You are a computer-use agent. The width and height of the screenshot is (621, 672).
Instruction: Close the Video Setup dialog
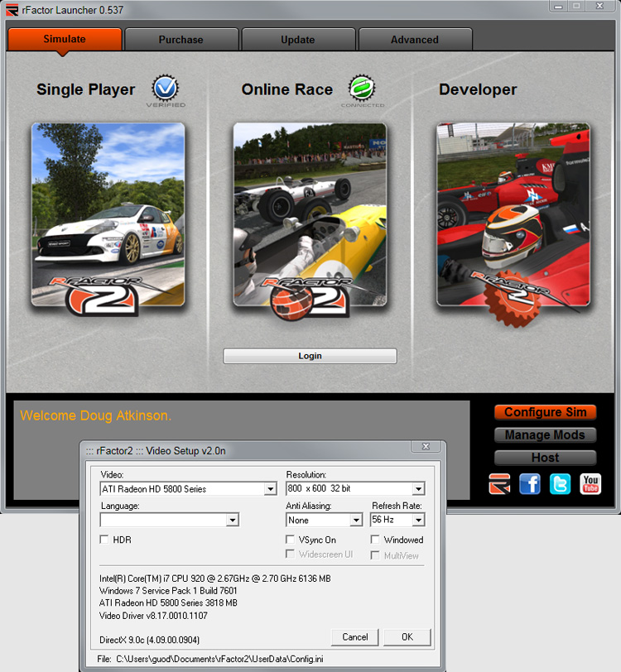point(426,448)
